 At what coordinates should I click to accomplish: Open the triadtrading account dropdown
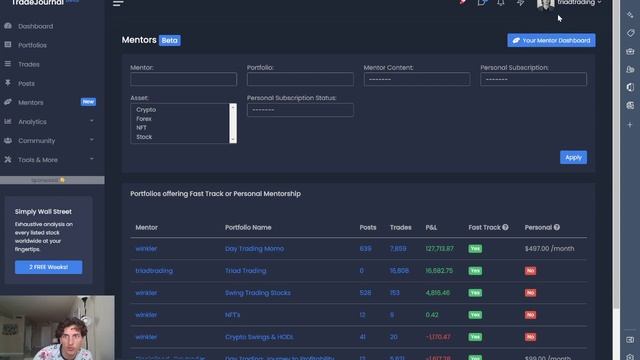click(x=580, y=2)
